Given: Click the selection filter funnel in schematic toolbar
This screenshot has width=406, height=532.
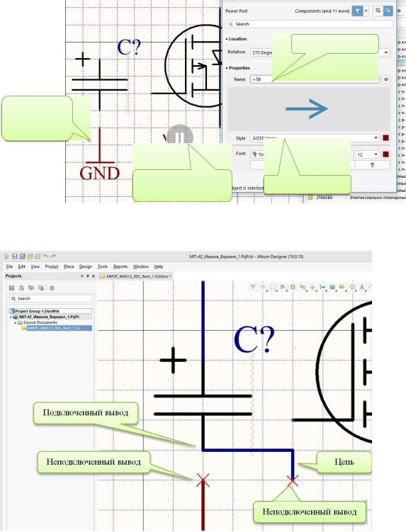Looking at the screenshot, I should 253,287.
